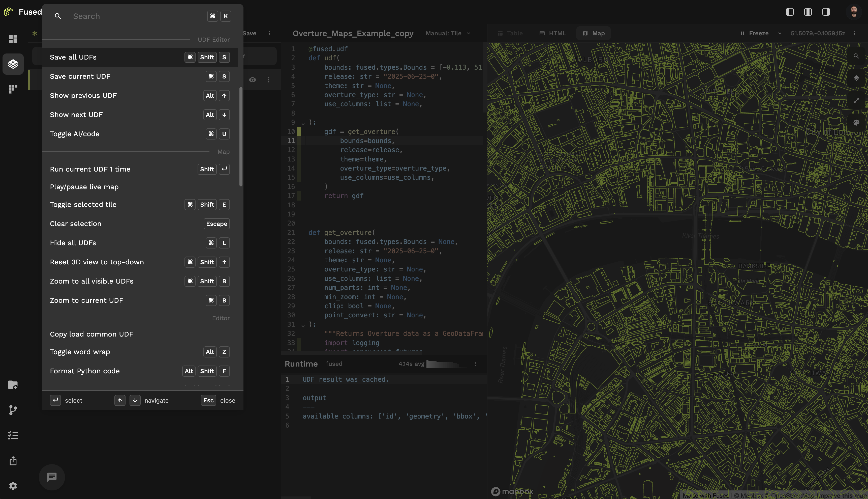Expand the Freeze dropdown arrow
The width and height of the screenshot is (868, 499).
coord(780,33)
